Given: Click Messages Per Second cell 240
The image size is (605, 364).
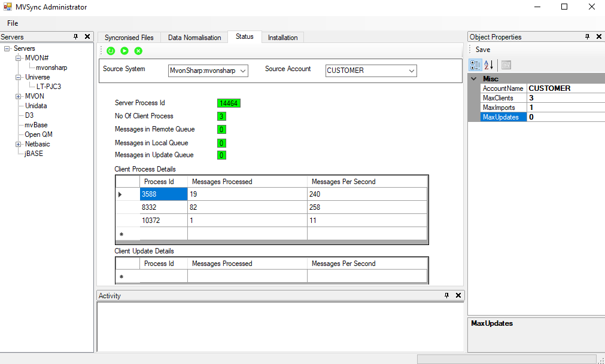Looking at the screenshot, I should coord(367,194).
